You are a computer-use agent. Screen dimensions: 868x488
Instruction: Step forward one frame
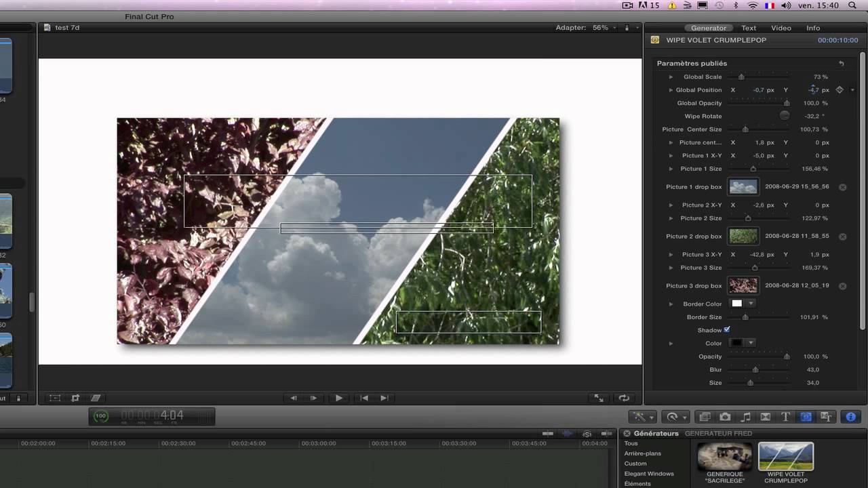(x=314, y=398)
